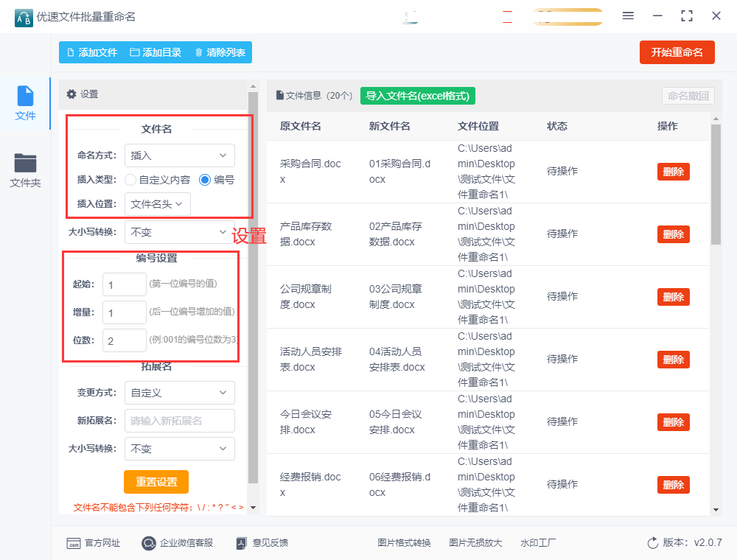Delete the 公司规章制度.docx row
This screenshot has width=737, height=560.
pos(673,297)
